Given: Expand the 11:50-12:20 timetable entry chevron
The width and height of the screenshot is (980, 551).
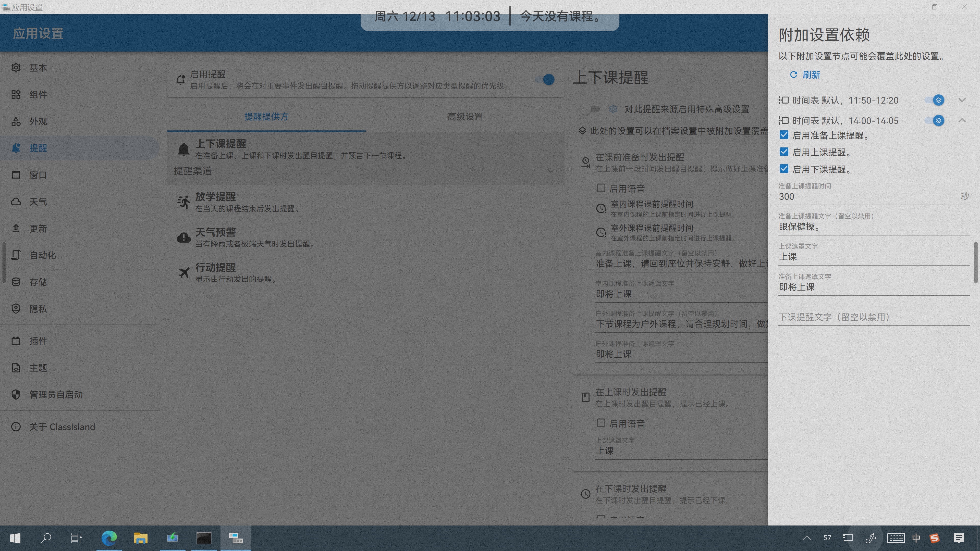Looking at the screenshot, I should (962, 100).
